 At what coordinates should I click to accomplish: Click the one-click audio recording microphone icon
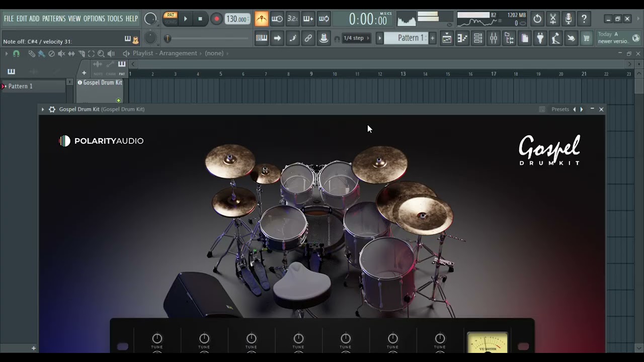point(569,19)
